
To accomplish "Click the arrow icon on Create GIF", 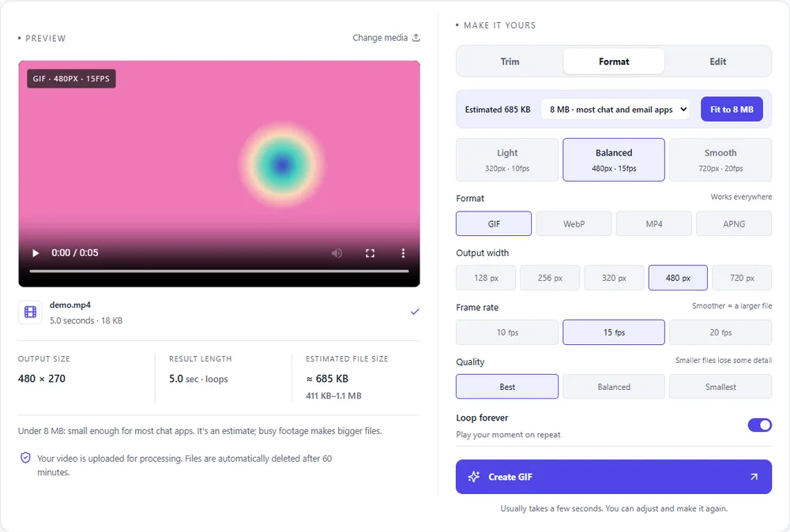I will click(x=754, y=477).
